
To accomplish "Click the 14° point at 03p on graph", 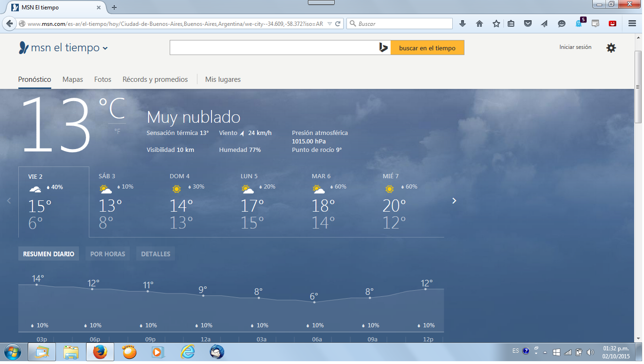I will pyautogui.click(x=37, y=285).
